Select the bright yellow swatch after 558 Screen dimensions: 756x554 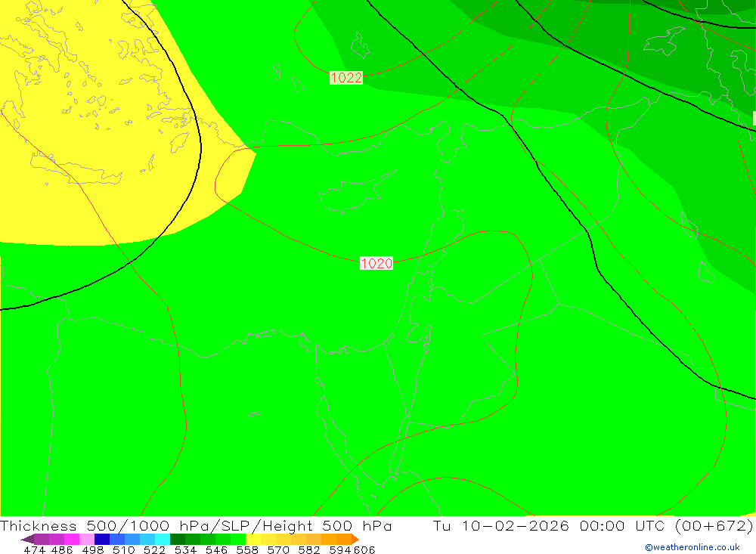coord(253,539)
